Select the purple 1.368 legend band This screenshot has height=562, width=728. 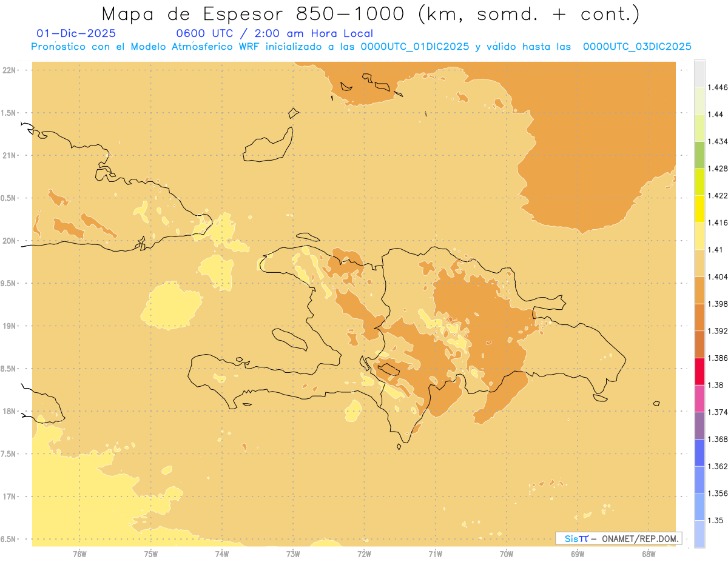coord(699,426)
